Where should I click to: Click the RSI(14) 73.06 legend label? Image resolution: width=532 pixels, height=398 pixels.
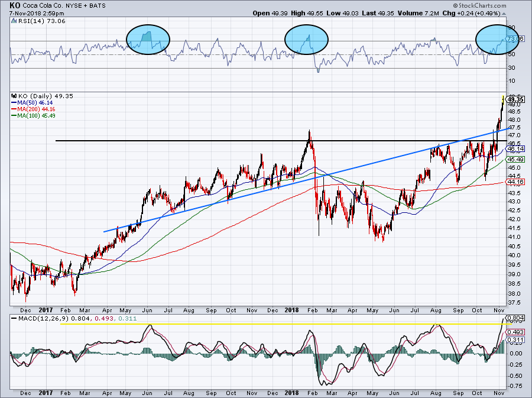coord(41,21)
